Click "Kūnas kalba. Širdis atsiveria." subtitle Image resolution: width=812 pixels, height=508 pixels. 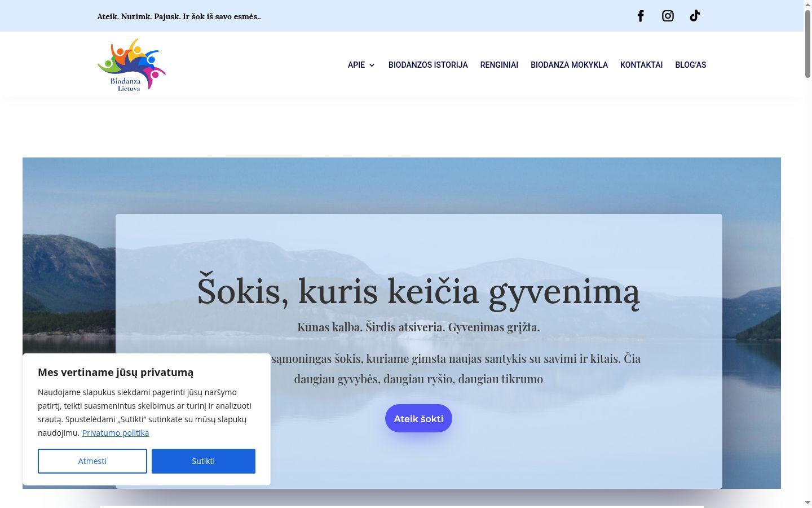click(x=372, y=327)
